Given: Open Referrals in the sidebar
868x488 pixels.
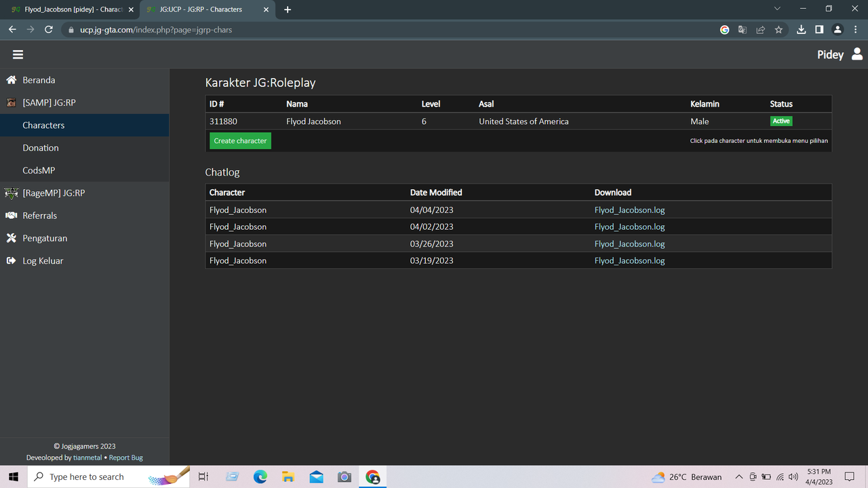Looking at the screenshot, I should click(x=85, y=216).
